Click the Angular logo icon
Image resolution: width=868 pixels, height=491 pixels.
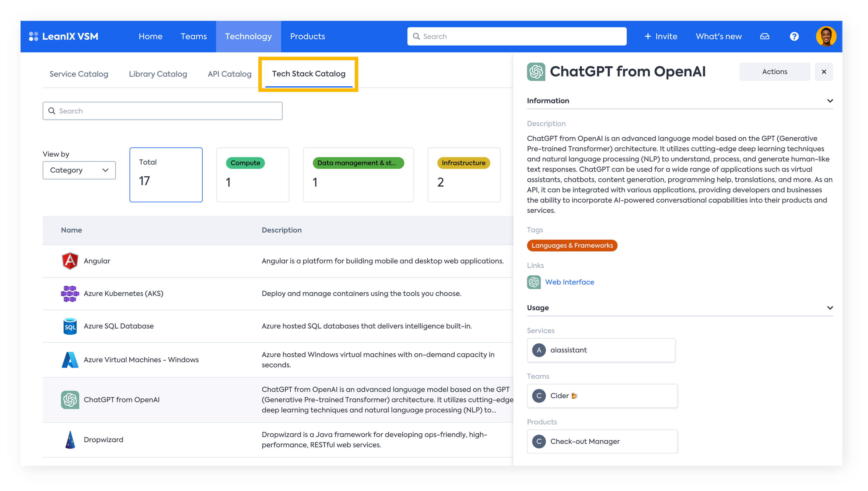[70, 261]
